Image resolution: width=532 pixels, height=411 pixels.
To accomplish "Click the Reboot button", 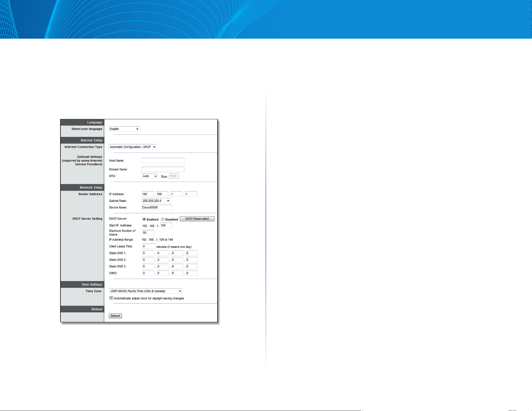I will (x=115, y=316).
